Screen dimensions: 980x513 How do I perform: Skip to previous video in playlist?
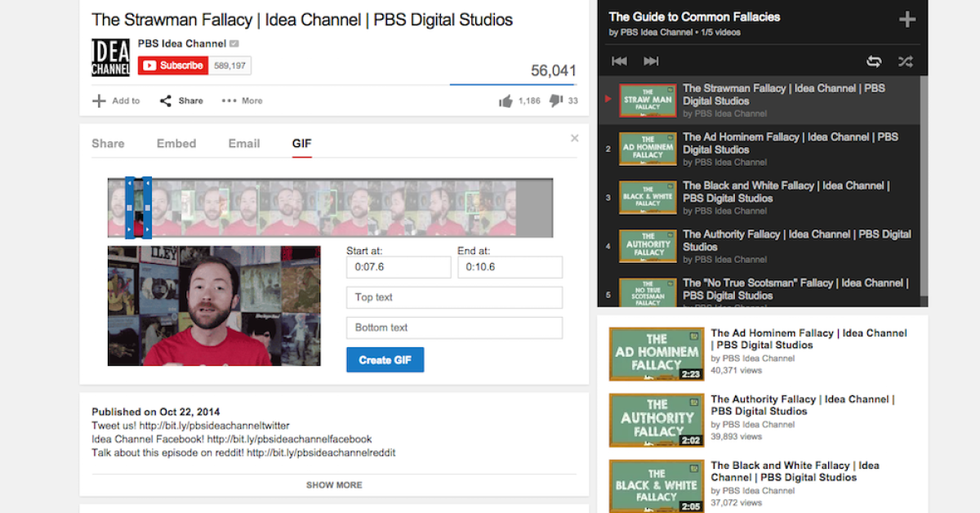point(620,61)
